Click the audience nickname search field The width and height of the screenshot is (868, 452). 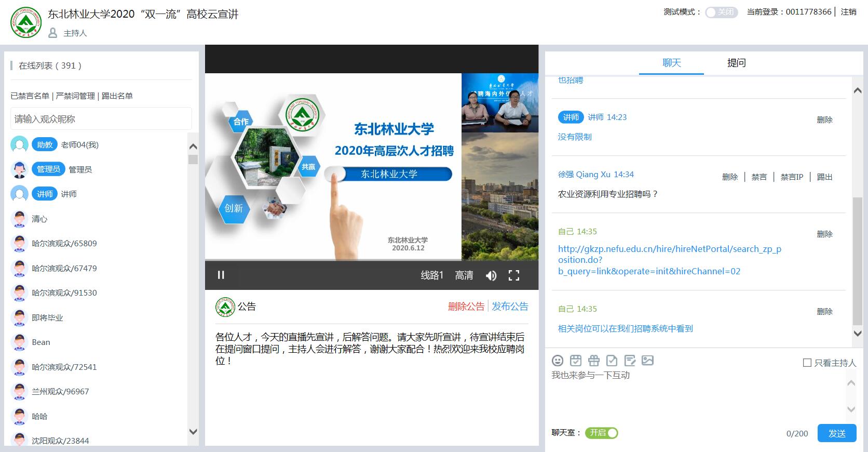101,119
